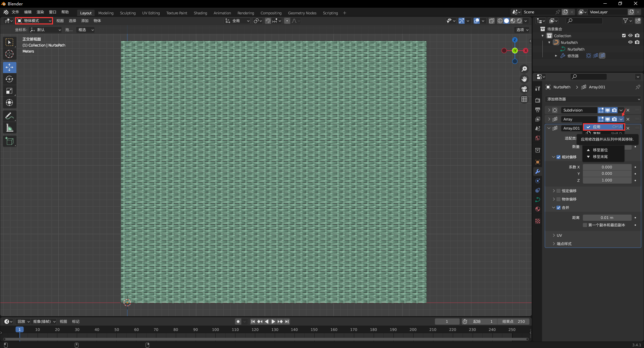Select the Annotate tool
644x348 pixels.
coord(9,116)
